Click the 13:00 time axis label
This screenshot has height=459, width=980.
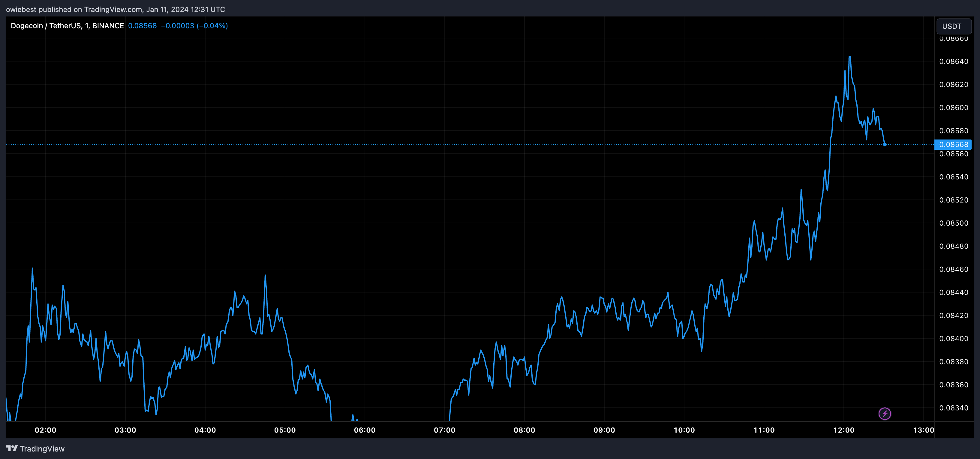pos(923,430)
